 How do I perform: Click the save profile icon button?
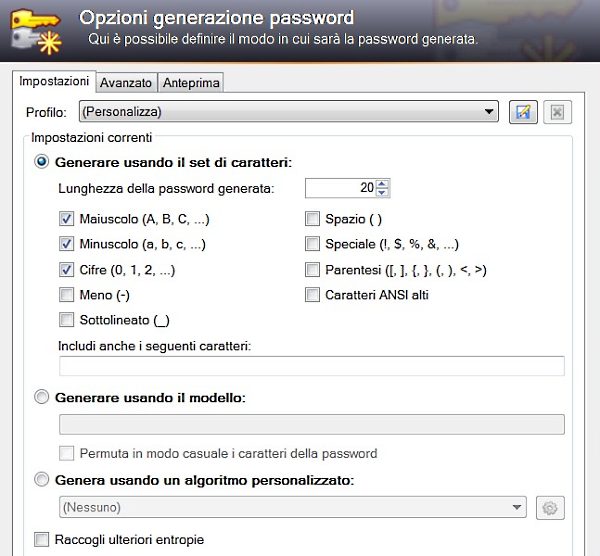pos(521,112)
